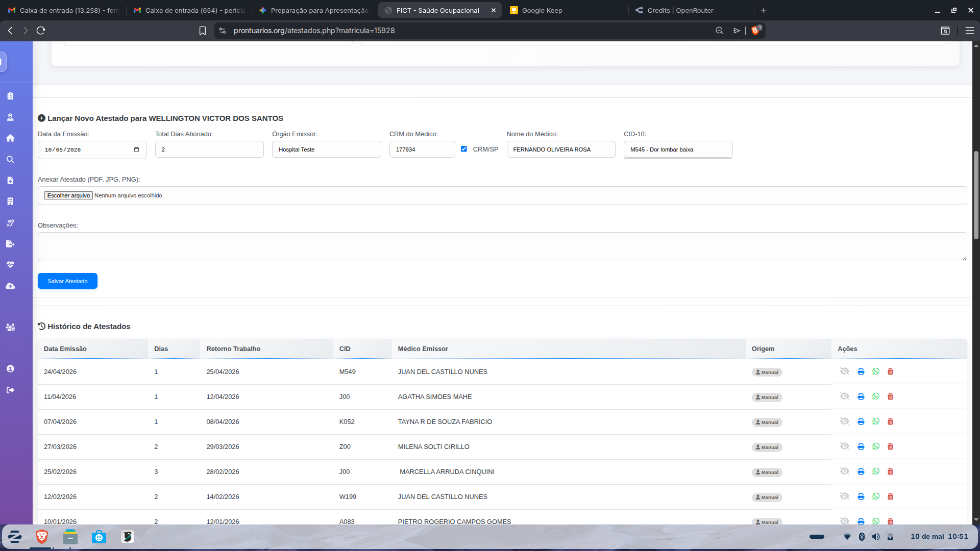Toggle visibility of 11/04/2026 atestado
980x551 pixels.
(x=845, y=396)
